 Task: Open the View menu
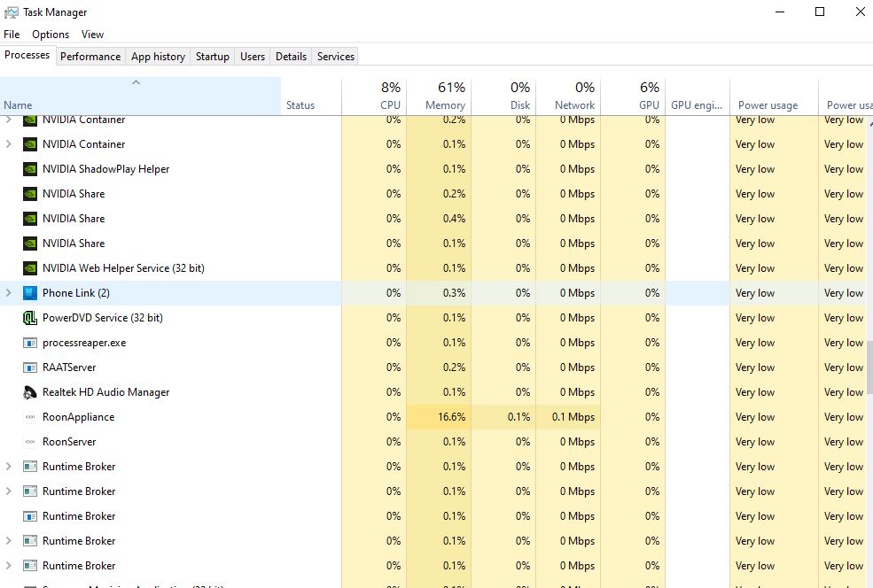(92, 35)
